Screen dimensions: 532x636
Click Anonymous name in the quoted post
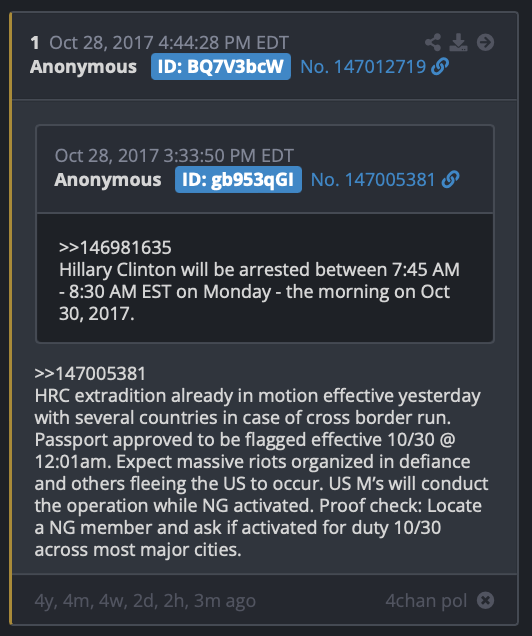108,180
